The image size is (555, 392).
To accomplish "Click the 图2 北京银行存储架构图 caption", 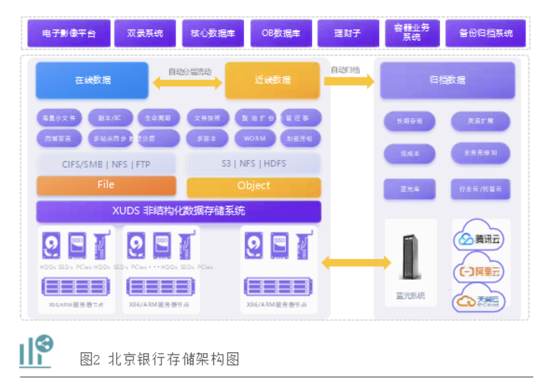I will [160, 359].
